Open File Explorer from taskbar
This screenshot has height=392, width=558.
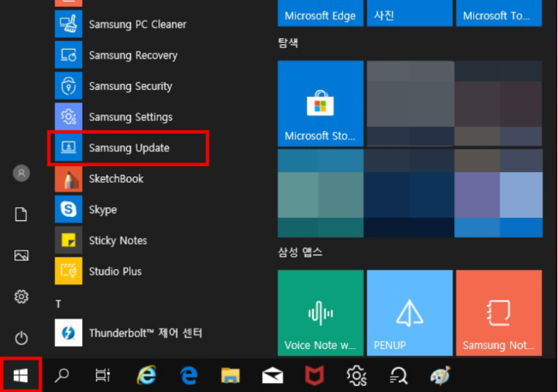tap(230, 376)
